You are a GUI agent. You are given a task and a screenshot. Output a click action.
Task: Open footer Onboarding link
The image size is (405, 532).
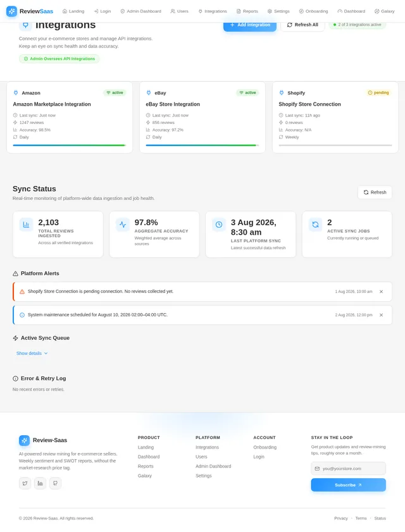pyautogui.click(x=265, y=447)
